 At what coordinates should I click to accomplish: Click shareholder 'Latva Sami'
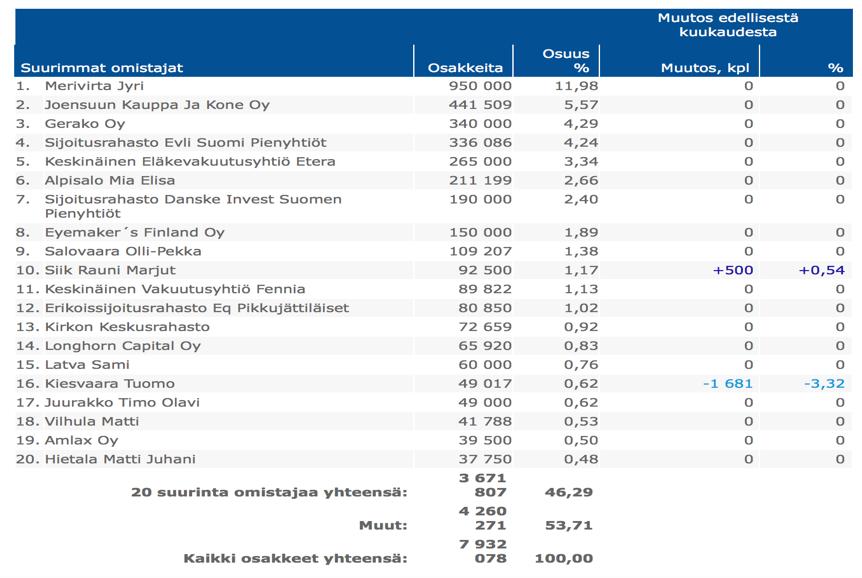tap(87, 365)
